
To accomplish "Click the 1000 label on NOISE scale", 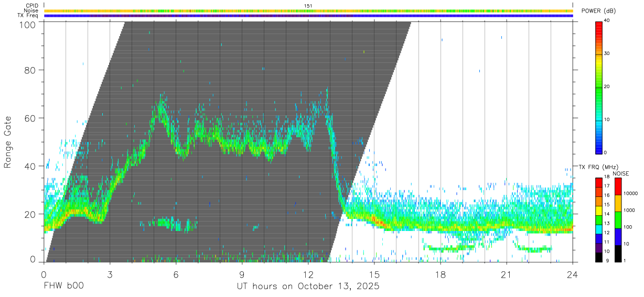I will pos(629,210).
